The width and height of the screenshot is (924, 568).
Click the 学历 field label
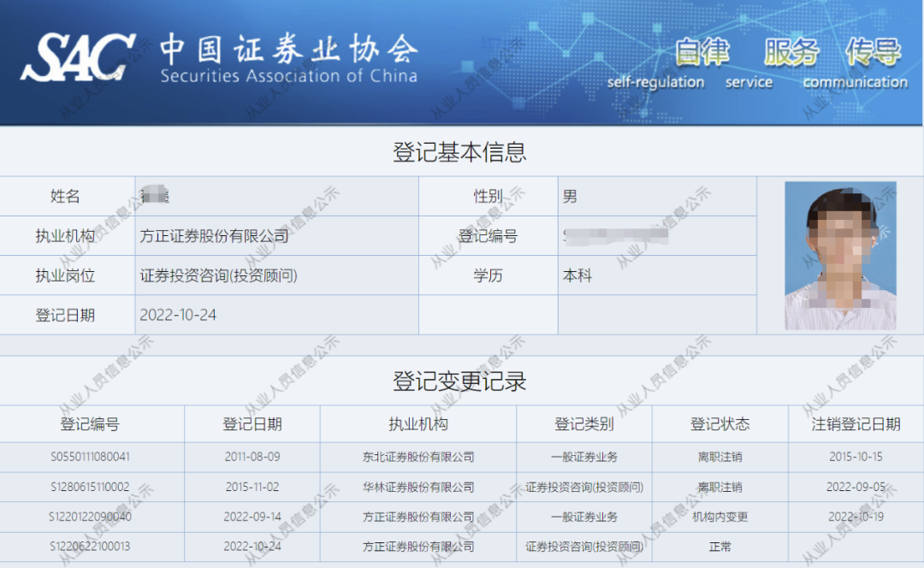(488, 275)
